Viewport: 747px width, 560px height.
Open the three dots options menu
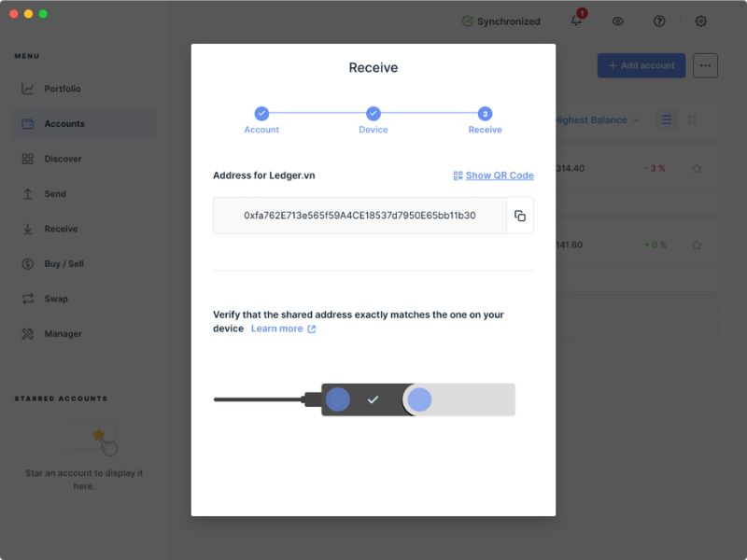pos(706,65)
